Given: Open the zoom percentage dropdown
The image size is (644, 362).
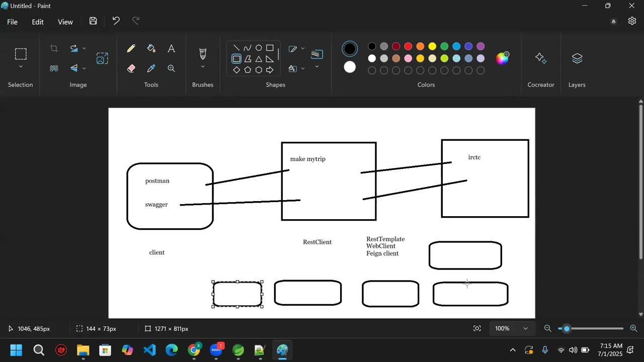Looking at the screenshot, I should click(x=526, y=329).
